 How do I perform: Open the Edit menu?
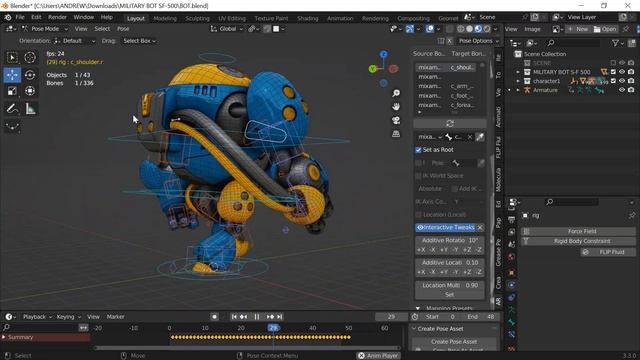click(x=36, y=18)
